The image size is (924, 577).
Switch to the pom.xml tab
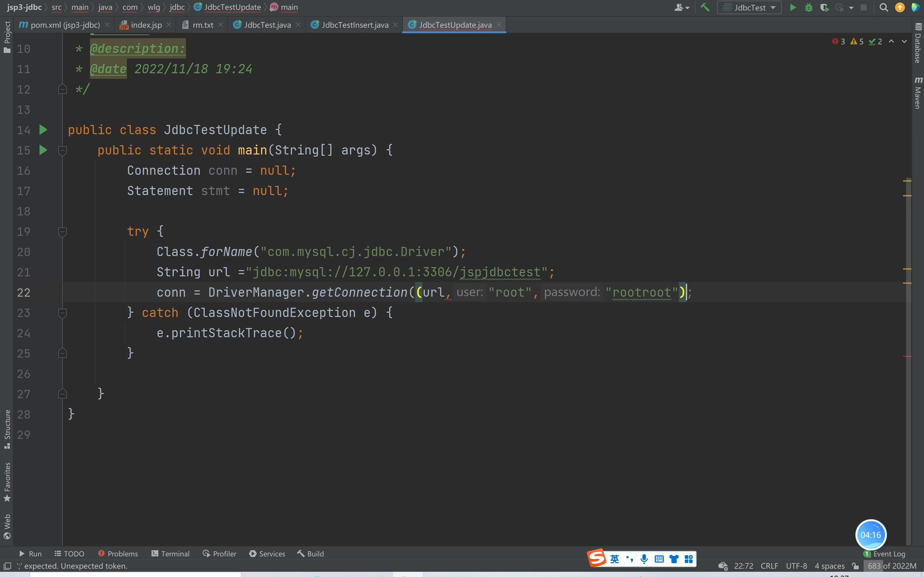pyautogui.click(x=65, y=25)
